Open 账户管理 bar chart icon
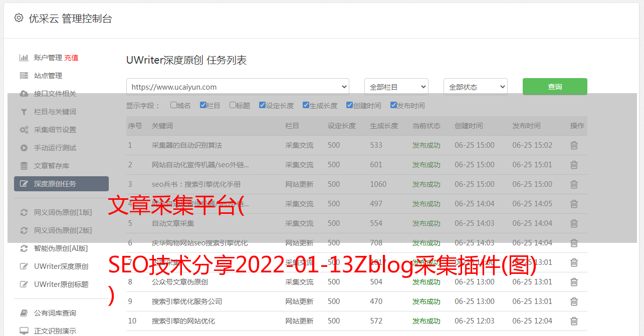Image resolution: width=644 pixels, height=336 pixels. 24,58
